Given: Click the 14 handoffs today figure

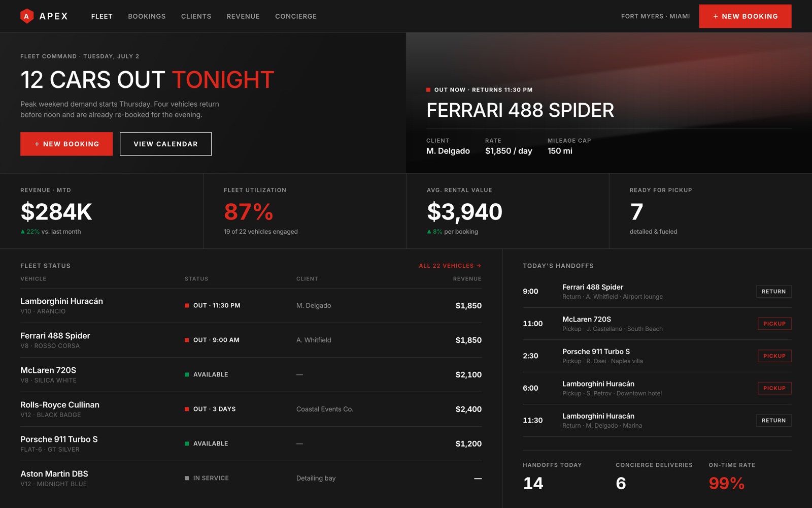Looking at the screenshot, I should (x=533, y=483).
